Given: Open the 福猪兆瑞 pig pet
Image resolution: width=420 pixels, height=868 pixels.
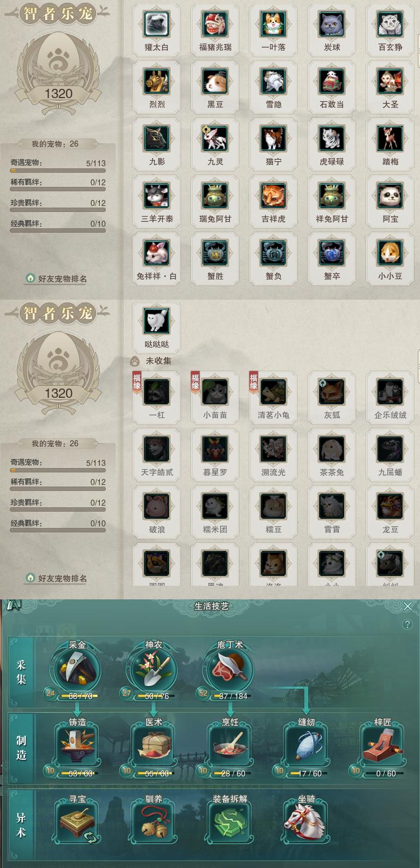Looking at the screenshot, I should click(x=215, y=24).
